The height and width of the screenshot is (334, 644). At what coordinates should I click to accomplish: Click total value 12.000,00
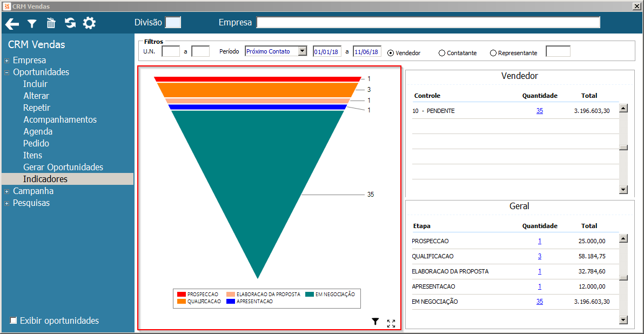(592, 286)
